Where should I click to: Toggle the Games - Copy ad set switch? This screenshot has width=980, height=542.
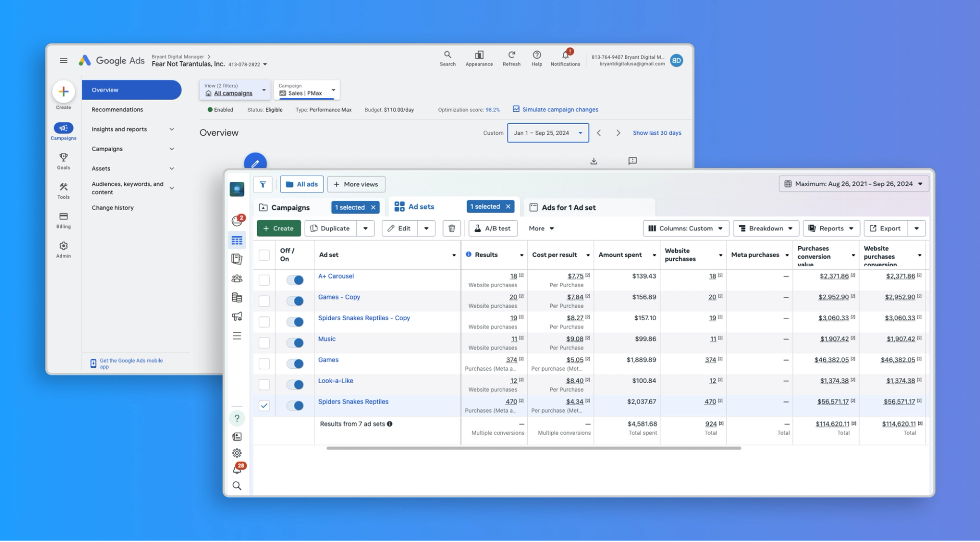(295, 301)
